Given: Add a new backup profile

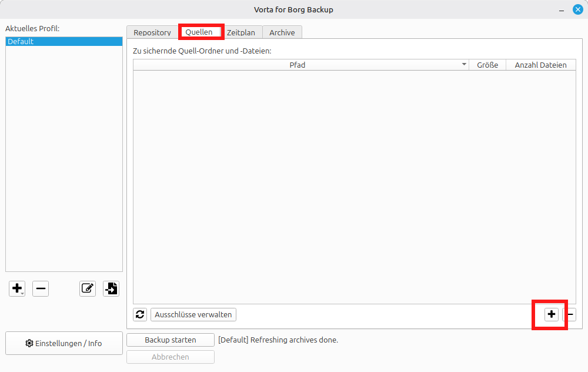Looking at the screenshot, I should click(17, 288).
